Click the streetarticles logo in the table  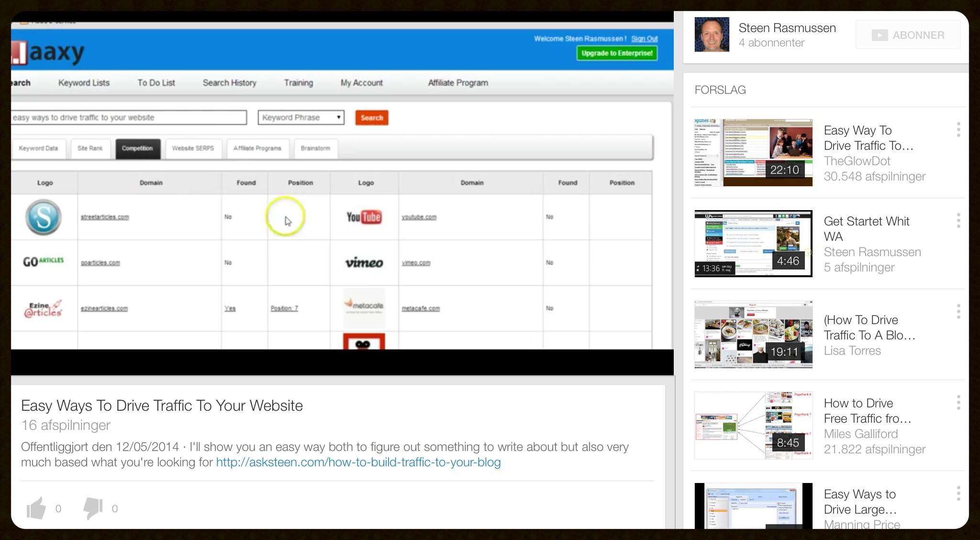(44, 217)
